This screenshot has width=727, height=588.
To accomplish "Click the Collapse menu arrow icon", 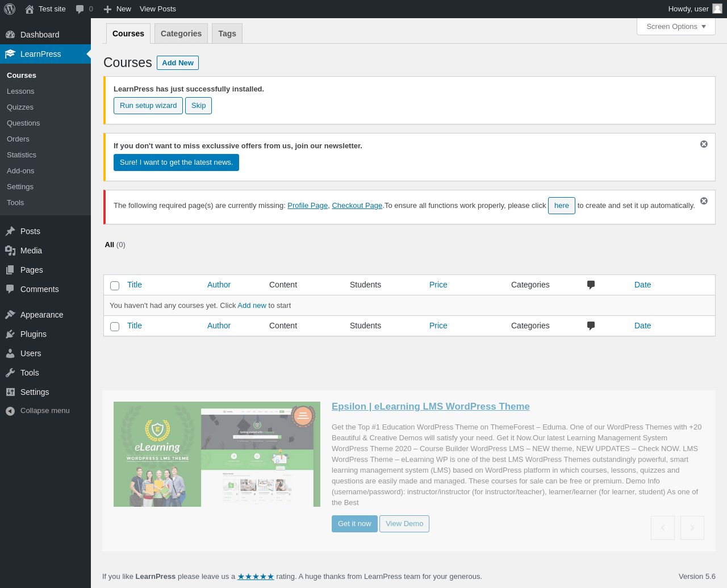I will pyautogui.click(x=10, y=411).
